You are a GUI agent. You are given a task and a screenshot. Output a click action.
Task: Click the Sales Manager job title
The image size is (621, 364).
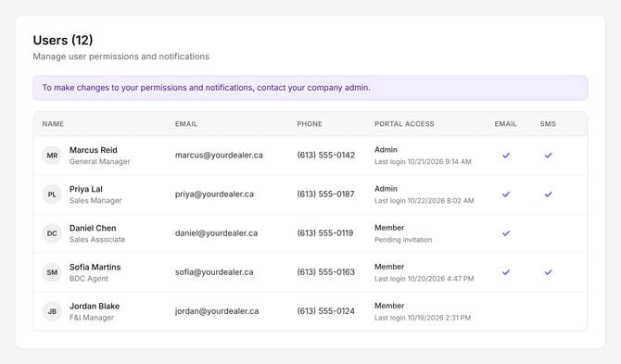point(95,201)
